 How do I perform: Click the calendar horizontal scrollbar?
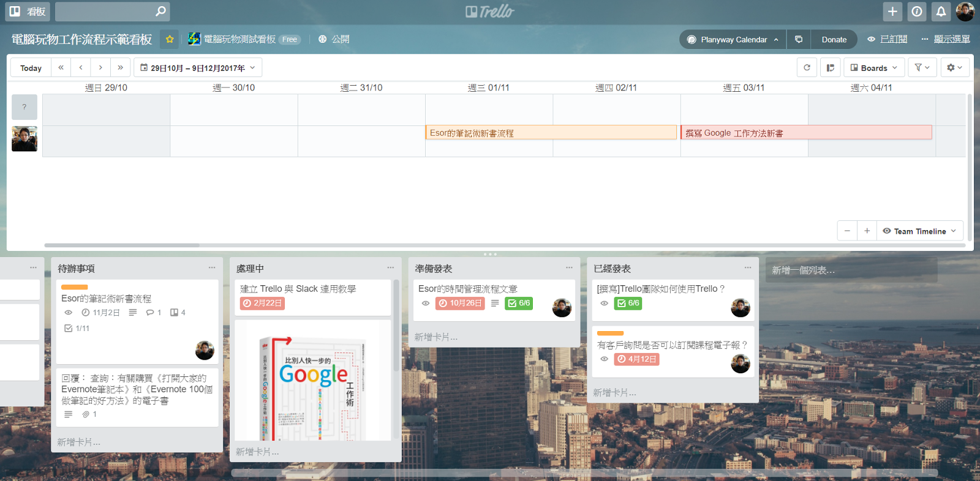122,245
